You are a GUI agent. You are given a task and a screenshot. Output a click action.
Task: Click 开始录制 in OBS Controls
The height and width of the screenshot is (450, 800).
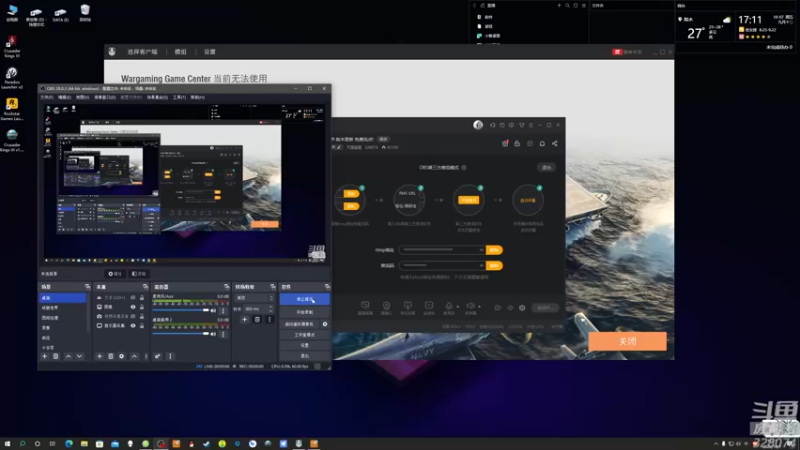pyautogui.click(x=305, y=312)
